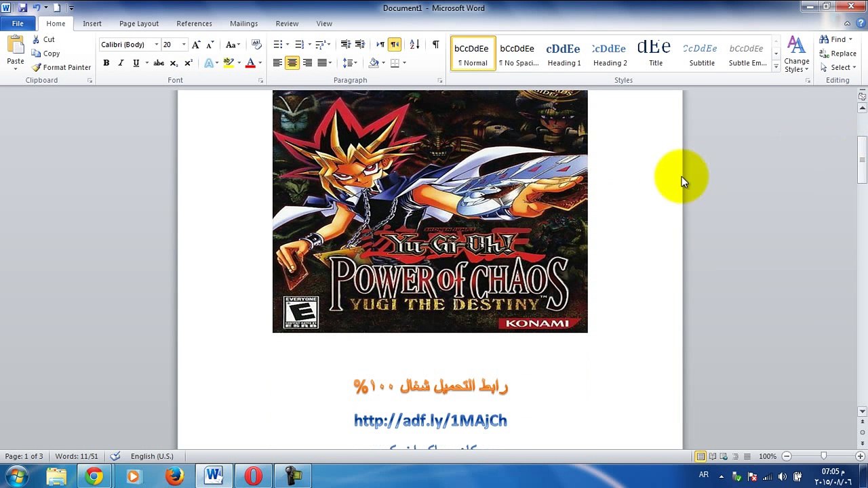This screenshot has width=868, height=488.
Task: Open the Paragraph dialog launcher
Action: [x=439, y=81]
